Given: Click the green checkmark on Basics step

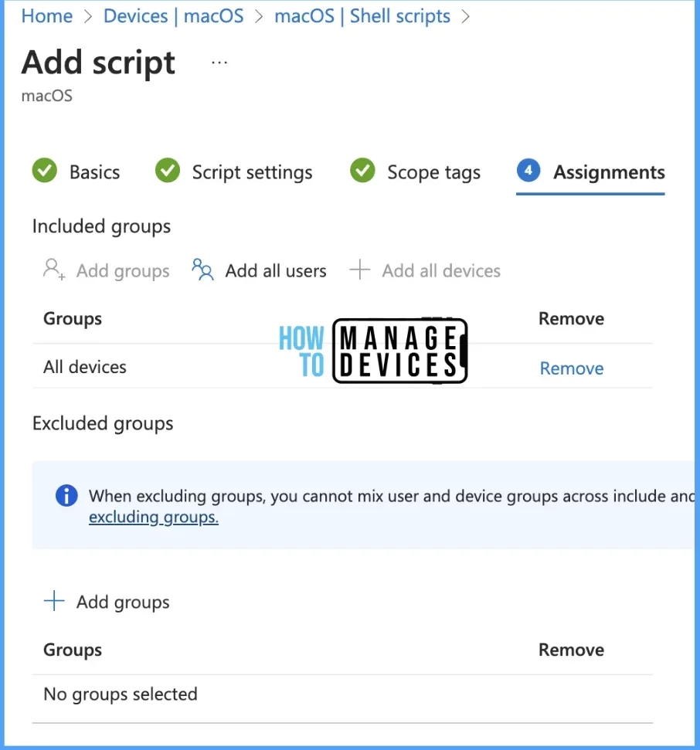Looking at the screenshot, I should (44, 171).
